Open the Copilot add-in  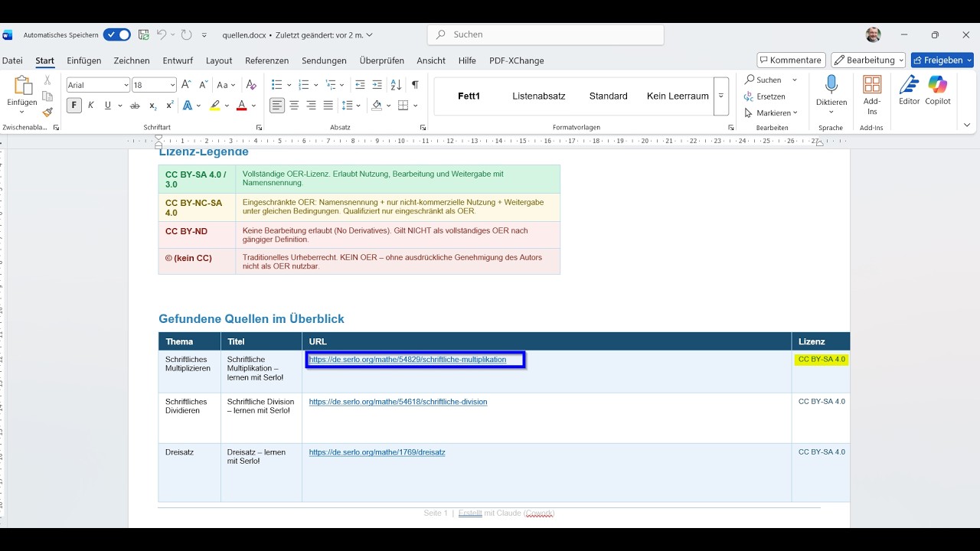pos(938,90)
